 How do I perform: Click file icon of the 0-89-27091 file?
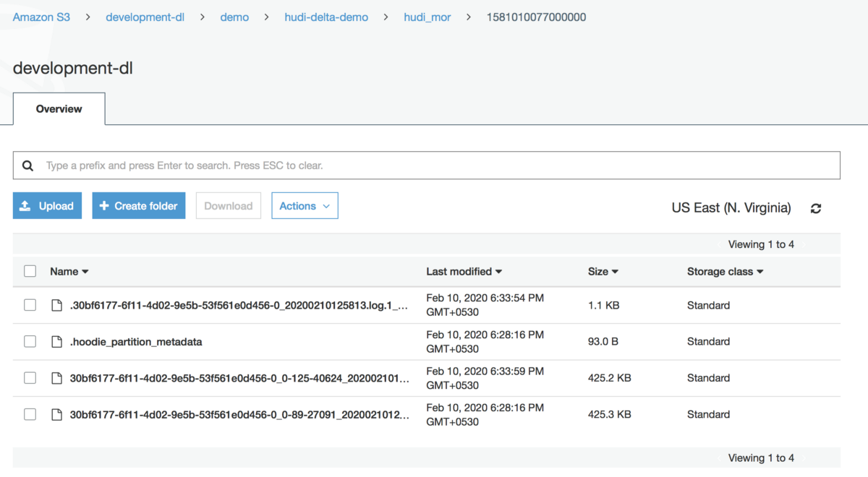click(56, 414)
